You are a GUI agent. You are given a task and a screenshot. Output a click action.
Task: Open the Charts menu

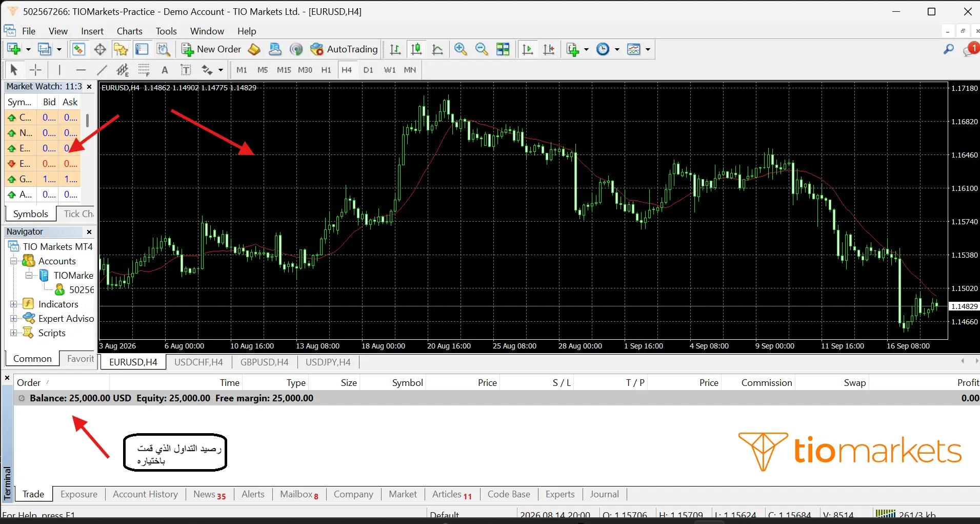pyautogui.click(x=129, y=31)
